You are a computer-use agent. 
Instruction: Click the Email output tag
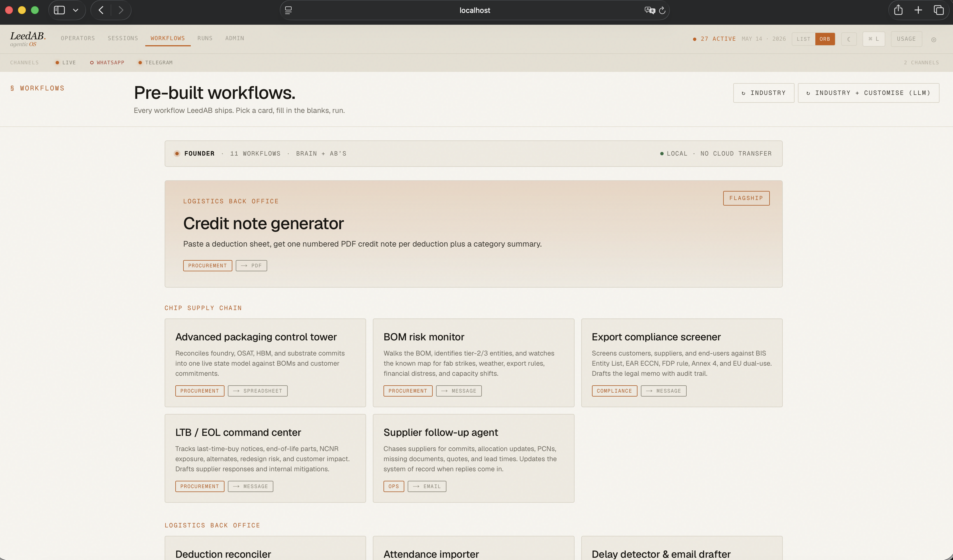click(x=427, y=486)
